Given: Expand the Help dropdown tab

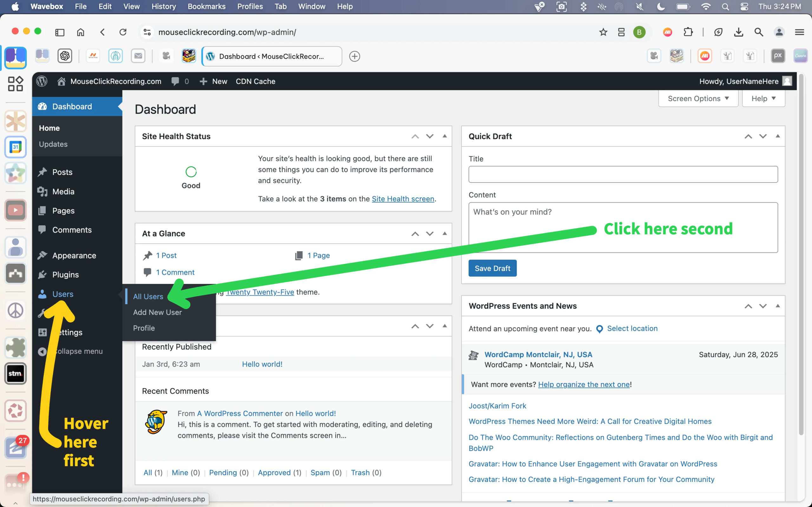Looking at the screenshot, I should point(763,99).
